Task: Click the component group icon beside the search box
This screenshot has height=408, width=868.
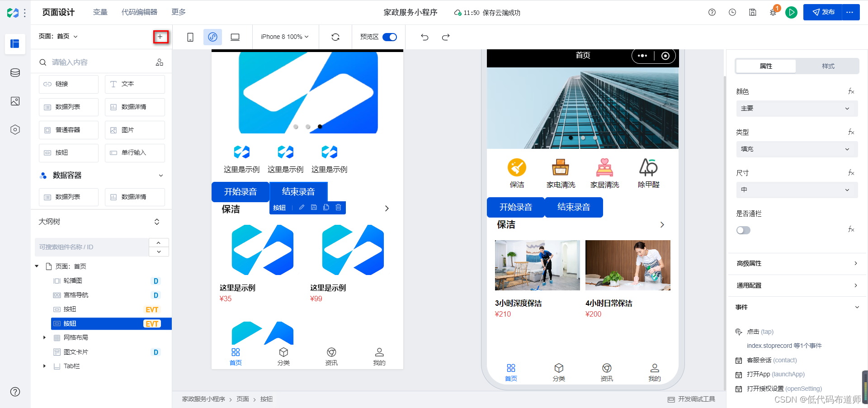Action: click(x=160, y=62)
